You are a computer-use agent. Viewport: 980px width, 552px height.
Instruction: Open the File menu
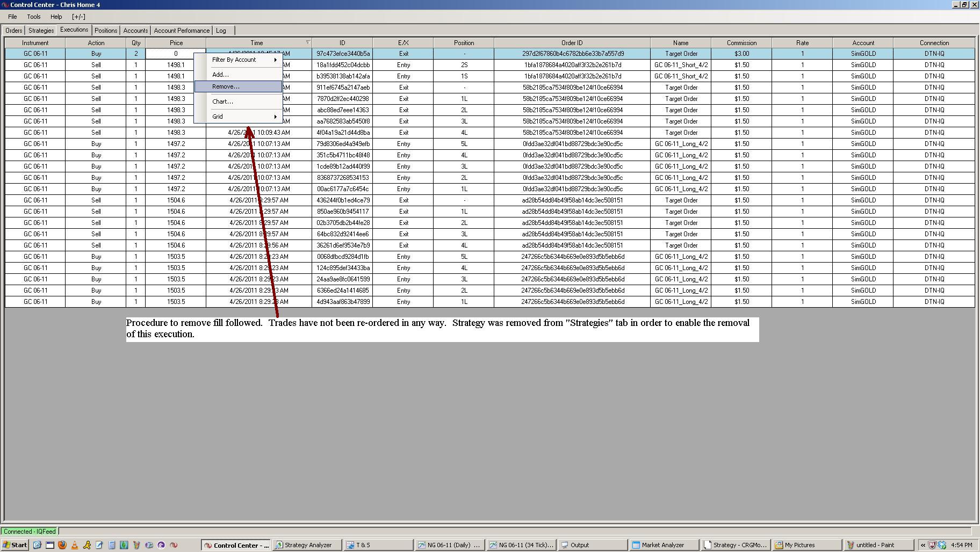pos(12,17)
